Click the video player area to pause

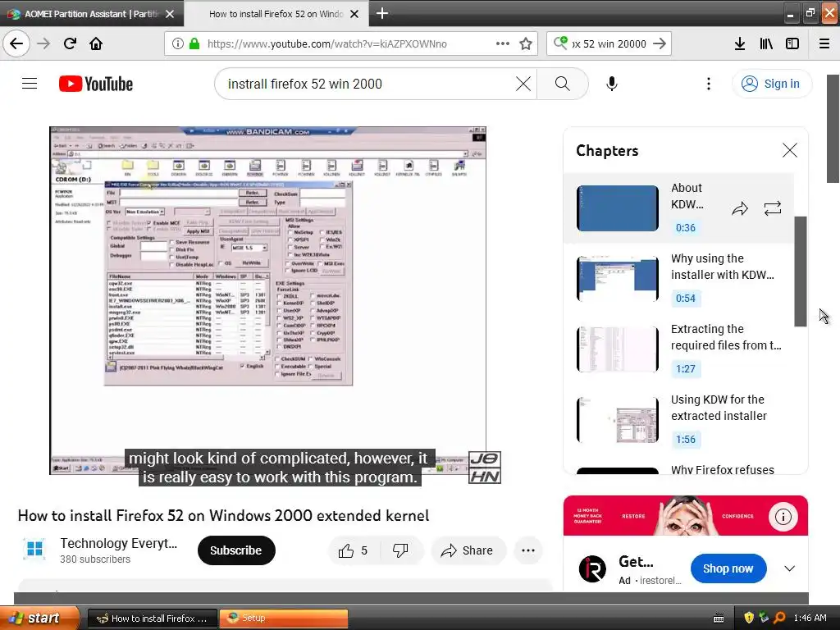tap(268, 300)
